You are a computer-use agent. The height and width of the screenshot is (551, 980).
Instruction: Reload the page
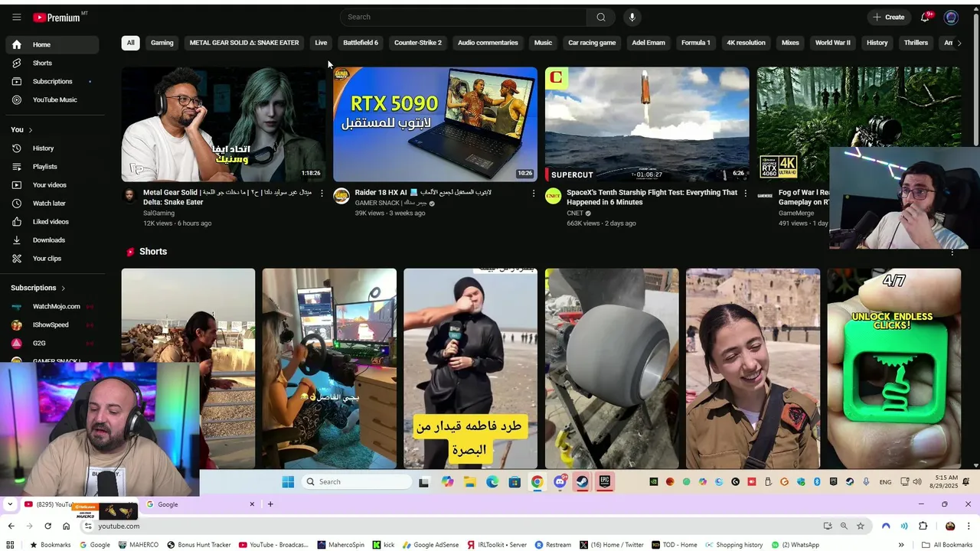[47, 526]
